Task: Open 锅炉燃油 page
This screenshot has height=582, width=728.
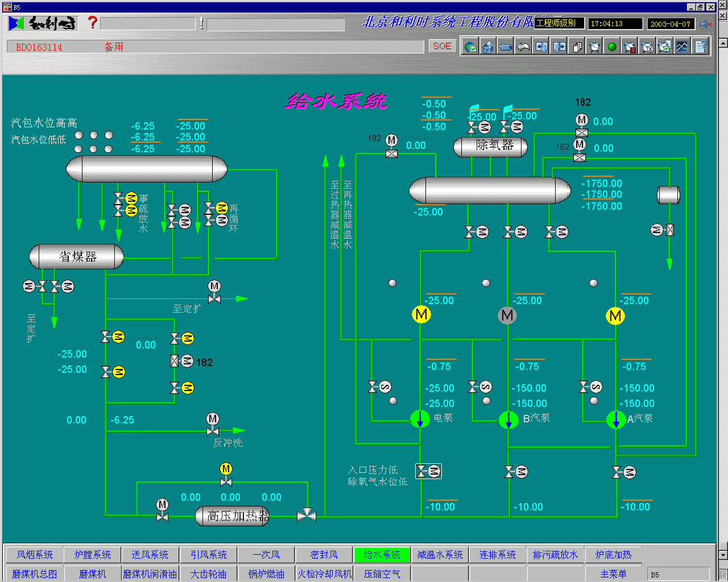Action: tap(266, 574)
